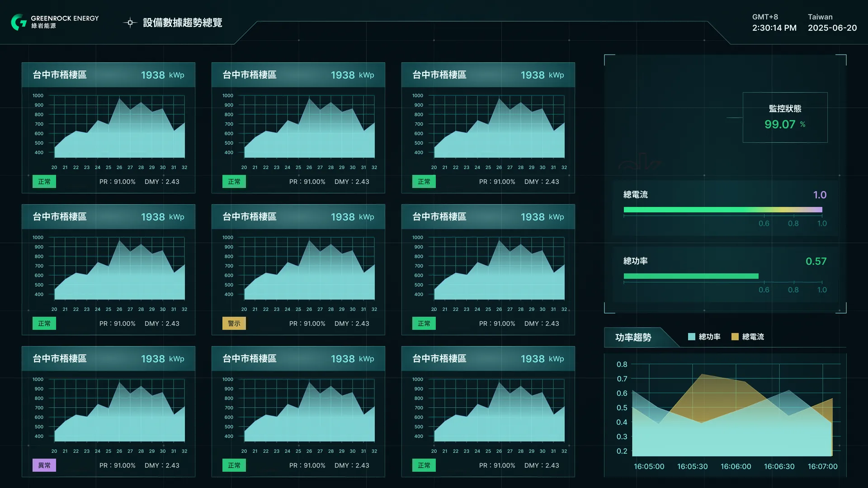Click the date 2025-06-20 display

click(832, 28)
